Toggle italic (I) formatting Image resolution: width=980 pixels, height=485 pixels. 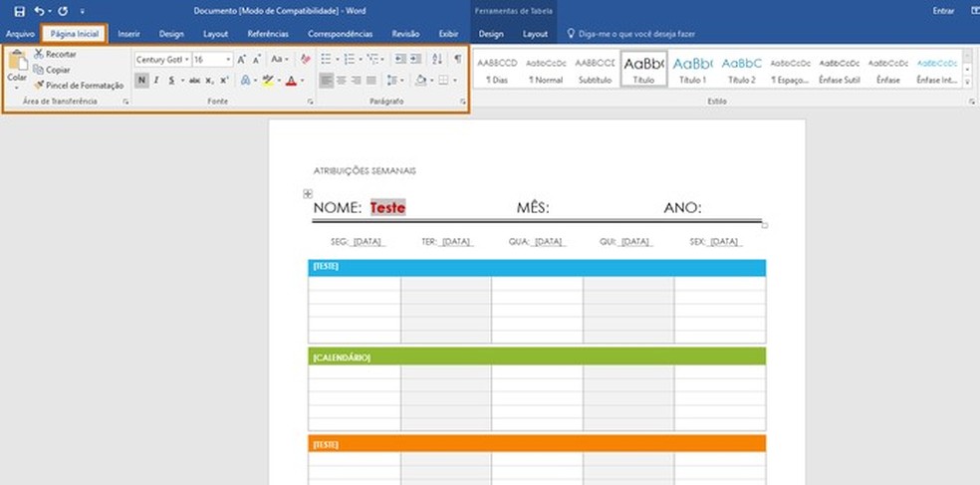(x=156, y=81)
